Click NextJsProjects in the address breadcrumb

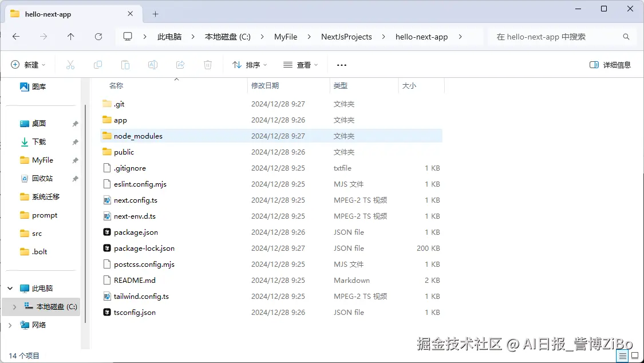click(x=346, y=37)
